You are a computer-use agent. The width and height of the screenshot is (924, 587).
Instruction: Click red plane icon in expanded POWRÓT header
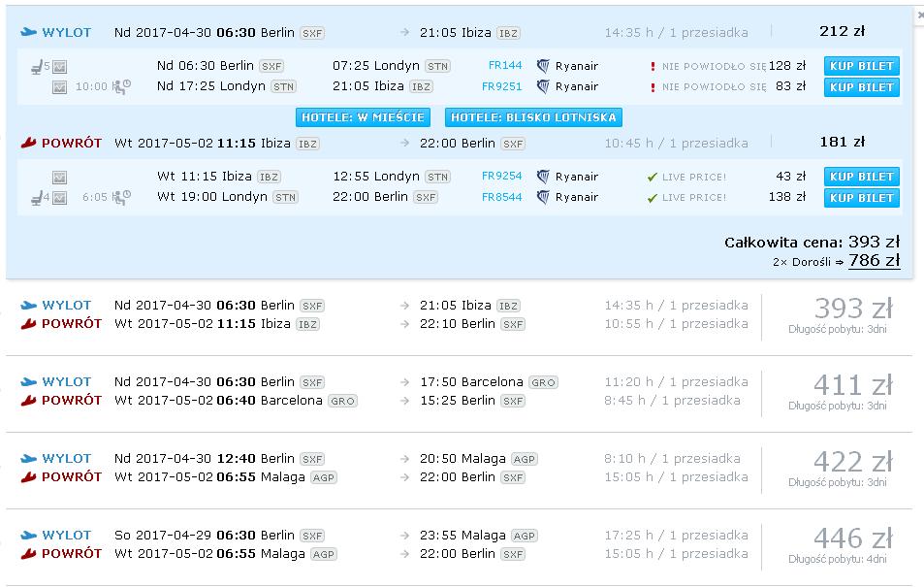(28, 143)
